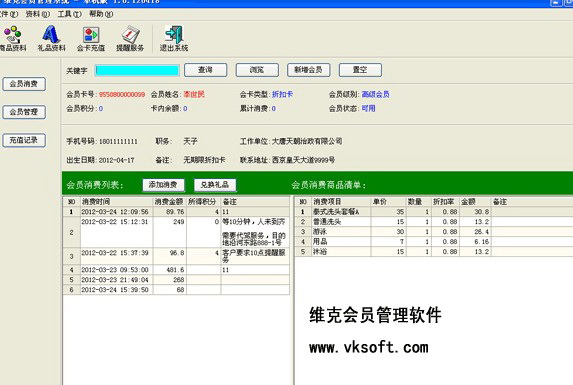This screenshot has width=573, height=385.
Task: Click amount cell 481.6
Action: 170,270
